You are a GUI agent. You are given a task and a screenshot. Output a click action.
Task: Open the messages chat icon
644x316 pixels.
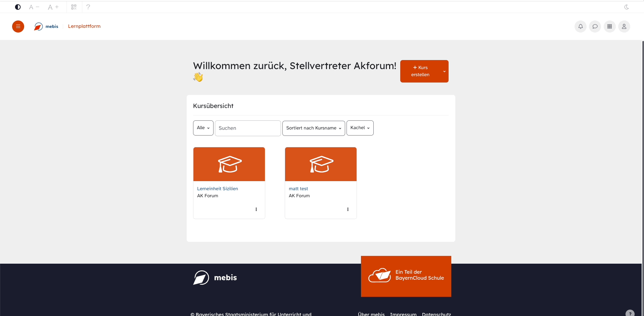pos(595,27)
